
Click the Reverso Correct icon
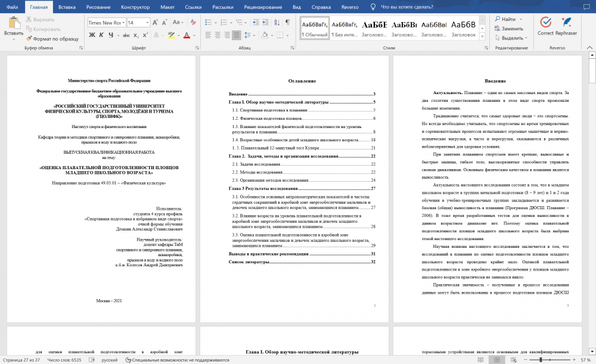click(545, 26)
